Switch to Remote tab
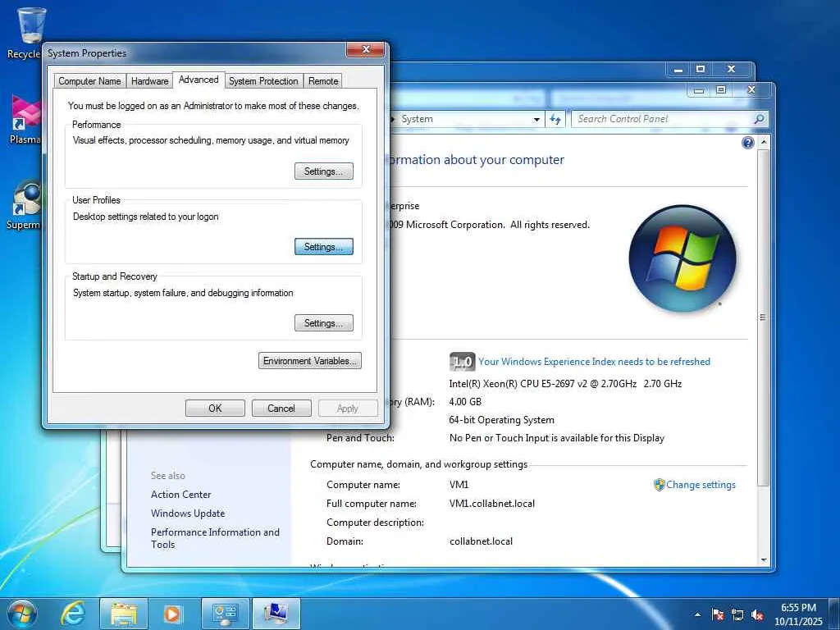 point(323,81)
